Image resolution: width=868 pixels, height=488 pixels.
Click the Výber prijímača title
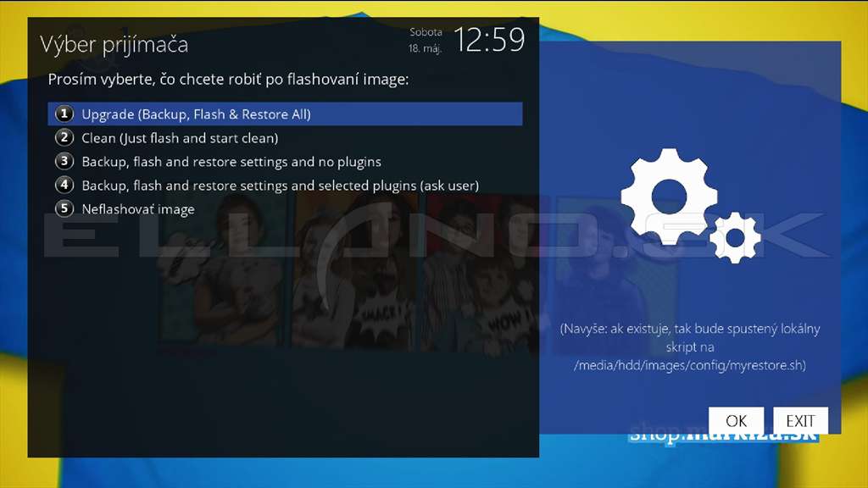coord(114,45)
